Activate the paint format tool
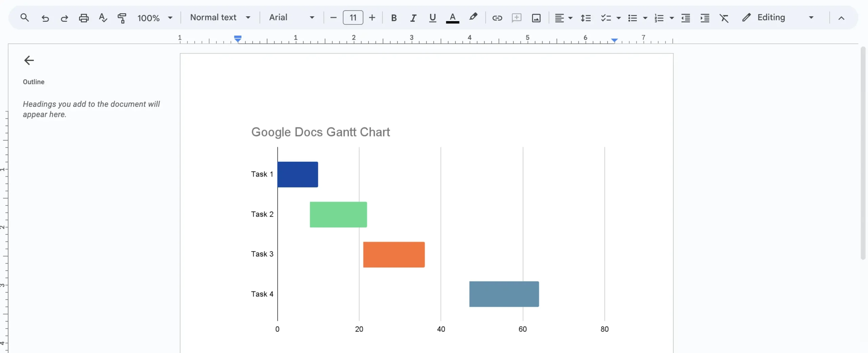This screenshot has height=353, width=868. [x=122, y=18]
